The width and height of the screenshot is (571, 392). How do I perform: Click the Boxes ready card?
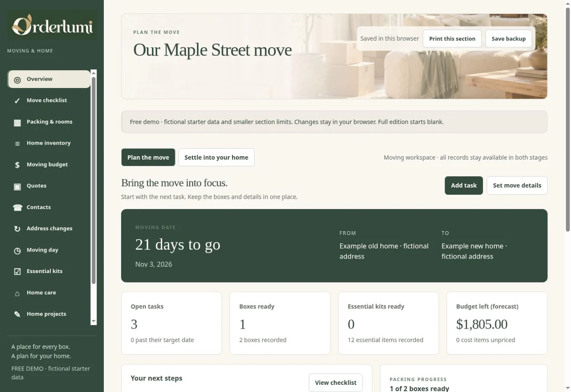coord(280,323)
